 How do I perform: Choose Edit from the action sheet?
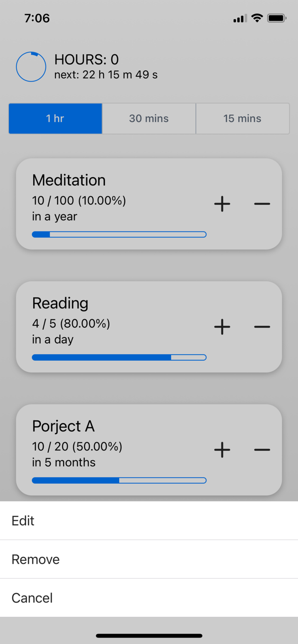(23, 521)
